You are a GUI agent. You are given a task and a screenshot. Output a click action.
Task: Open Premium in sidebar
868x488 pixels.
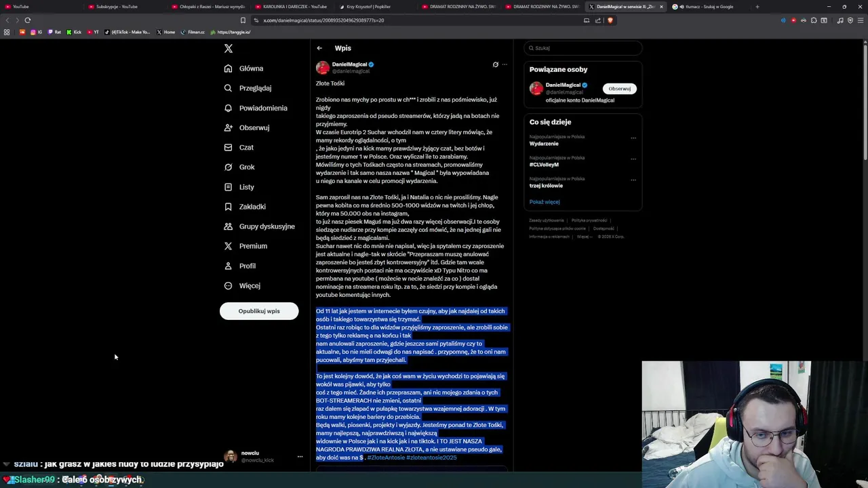tap(245, 246)
